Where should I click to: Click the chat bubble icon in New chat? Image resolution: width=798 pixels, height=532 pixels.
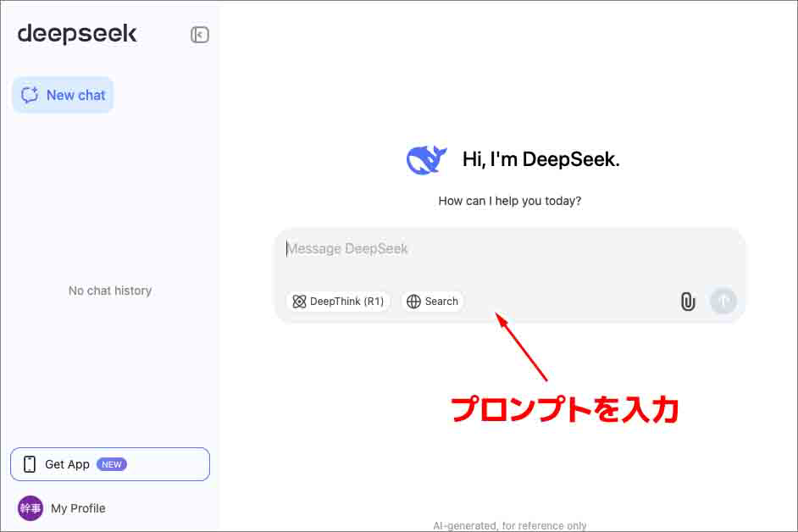(x=30, y=95)
